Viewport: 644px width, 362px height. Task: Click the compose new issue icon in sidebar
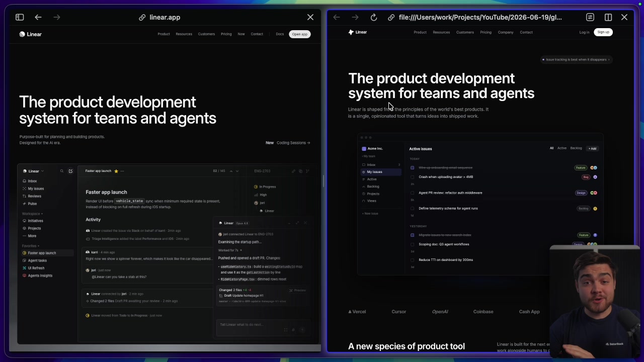(x=70, y=171)
